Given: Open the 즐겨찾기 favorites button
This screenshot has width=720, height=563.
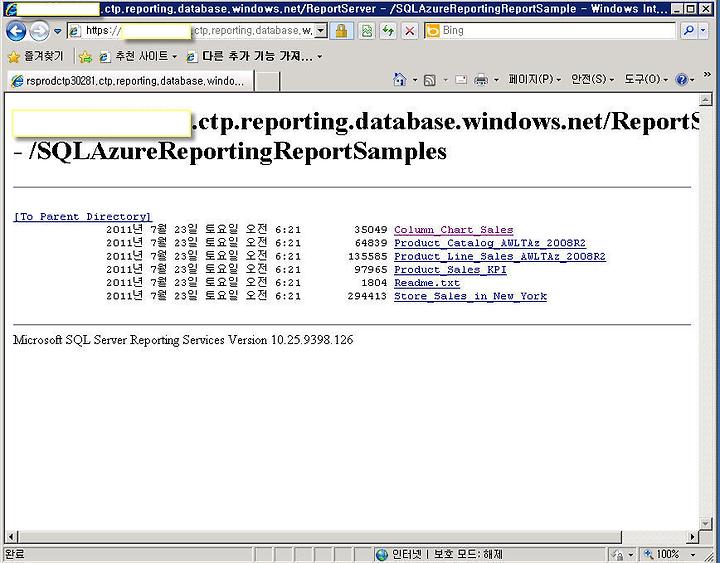Looking at the screenshot, I should [x=36, y=56].
